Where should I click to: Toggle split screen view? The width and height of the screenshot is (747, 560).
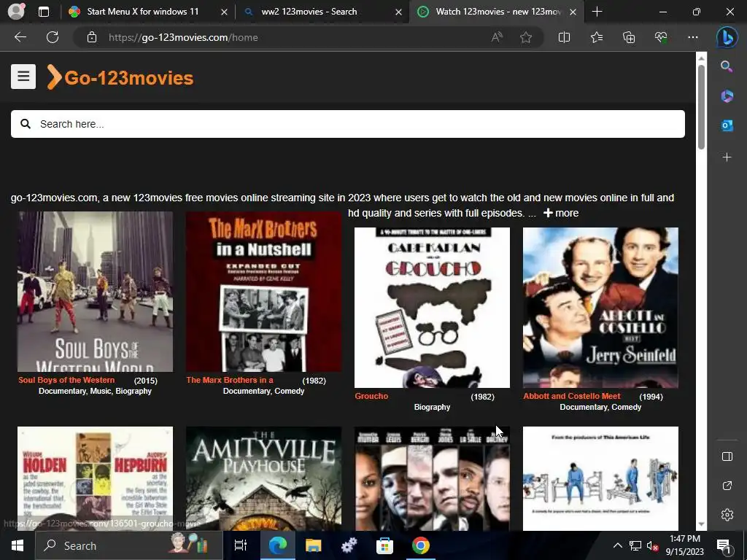click(x=564, y=37)
